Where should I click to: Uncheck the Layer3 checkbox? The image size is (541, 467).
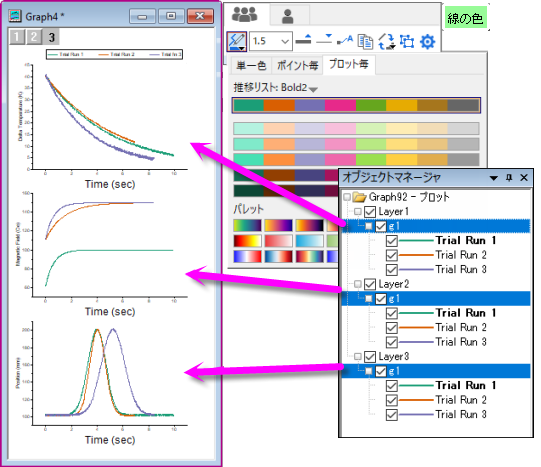coord(370,357)
